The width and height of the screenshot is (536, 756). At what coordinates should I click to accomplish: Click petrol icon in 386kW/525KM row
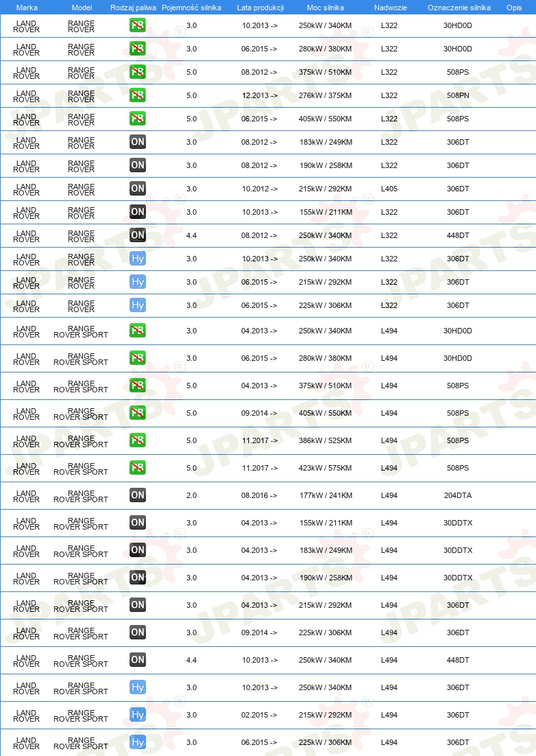point(138,440)
